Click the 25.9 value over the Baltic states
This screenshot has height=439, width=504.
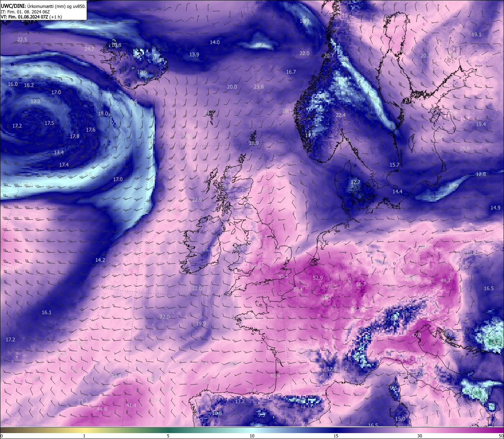pos(465,149)
